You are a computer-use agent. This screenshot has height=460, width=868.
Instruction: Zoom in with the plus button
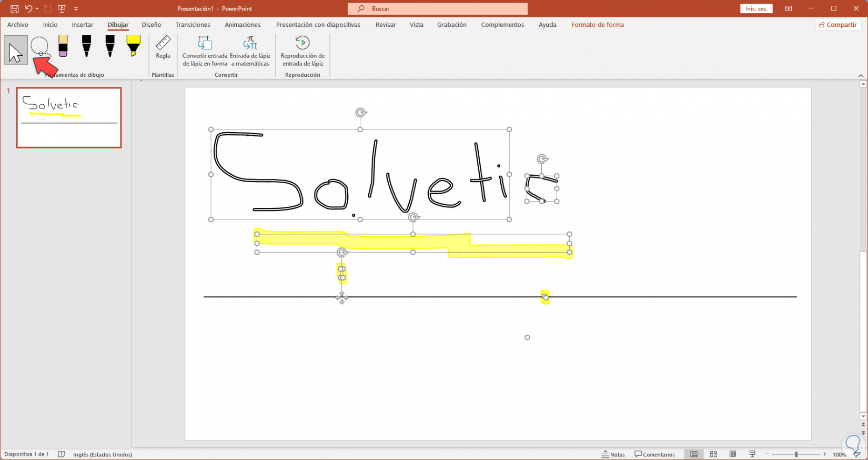point(825,454)
